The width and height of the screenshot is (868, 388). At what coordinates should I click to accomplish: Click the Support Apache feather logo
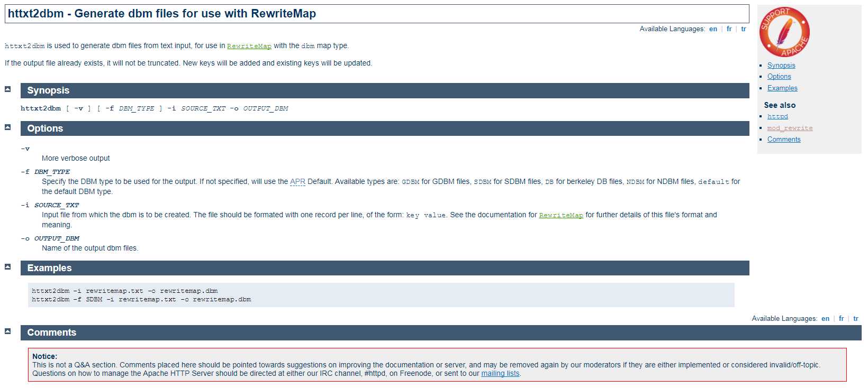[x=784, y=32]
